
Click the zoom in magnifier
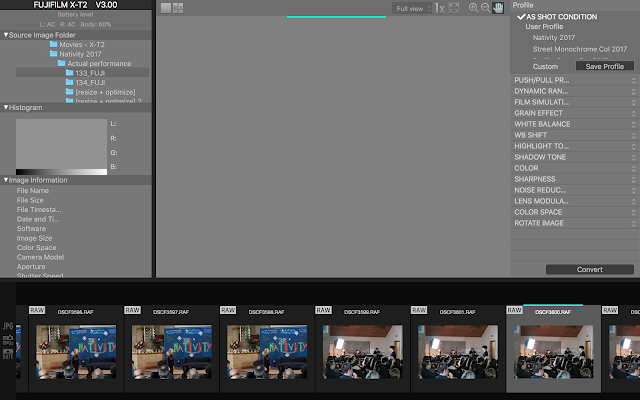pos(473,8)
